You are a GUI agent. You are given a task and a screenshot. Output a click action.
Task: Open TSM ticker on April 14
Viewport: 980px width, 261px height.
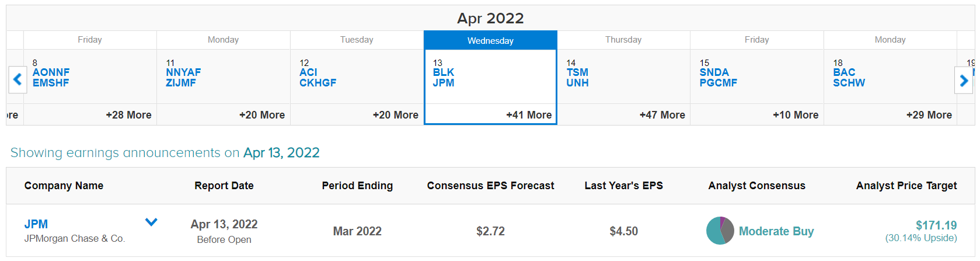(577, 72)
